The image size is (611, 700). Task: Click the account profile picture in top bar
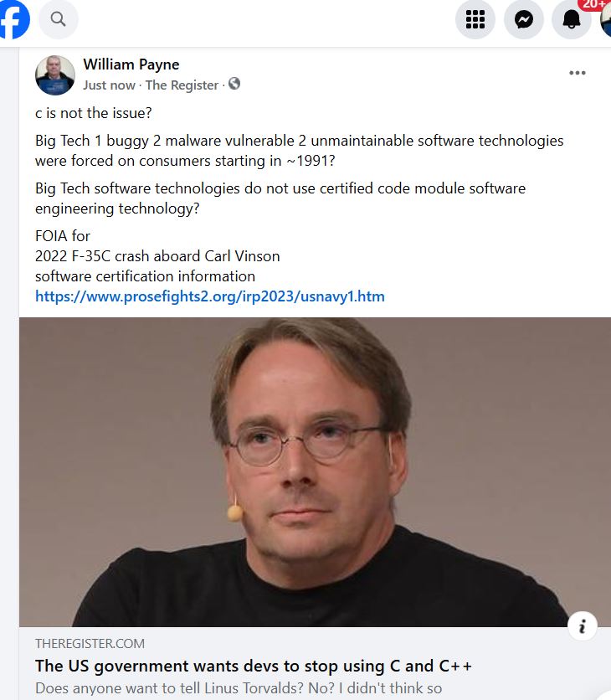coord(606,19)
